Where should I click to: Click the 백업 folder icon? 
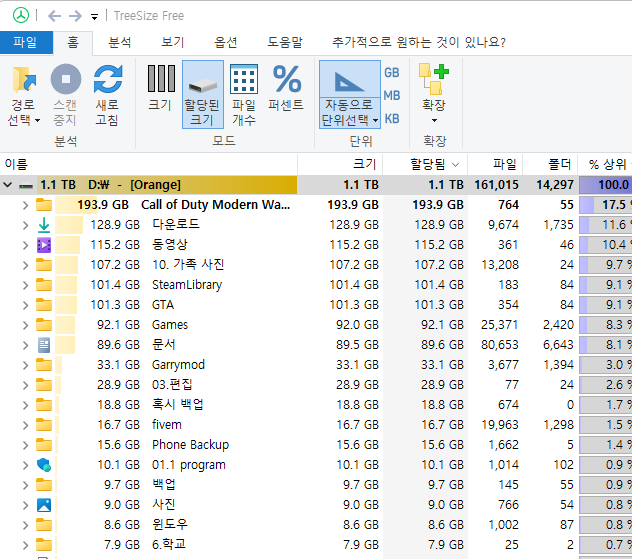click(44, 485)
